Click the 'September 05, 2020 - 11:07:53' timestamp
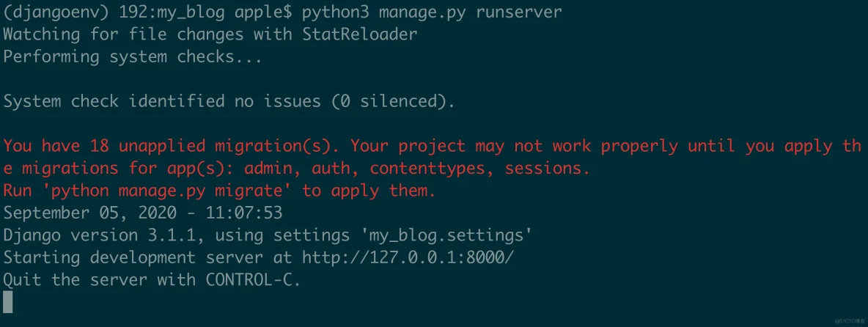Viewport: 868px width, 327px height. click(x=143, y=213)
